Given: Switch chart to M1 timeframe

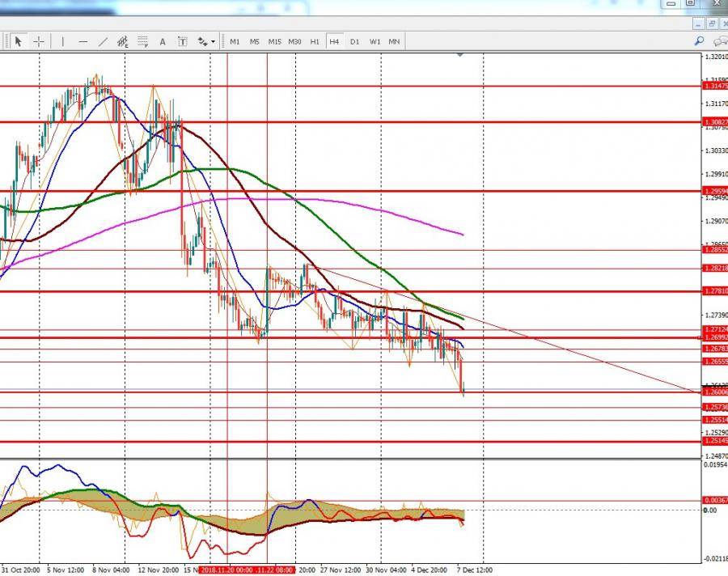Looking at the screenshot, I should [235, 41].
